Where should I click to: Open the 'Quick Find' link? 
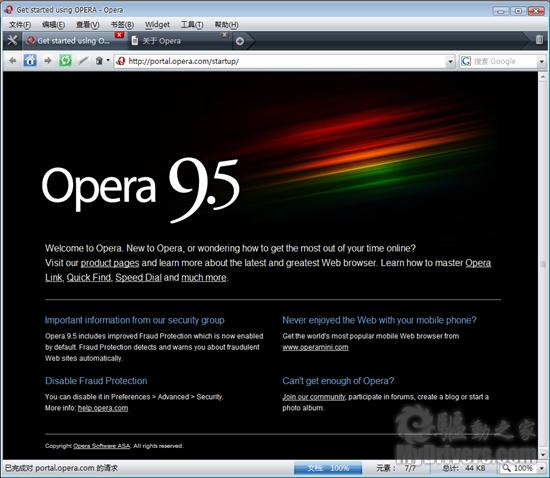[x=88, y=277]
